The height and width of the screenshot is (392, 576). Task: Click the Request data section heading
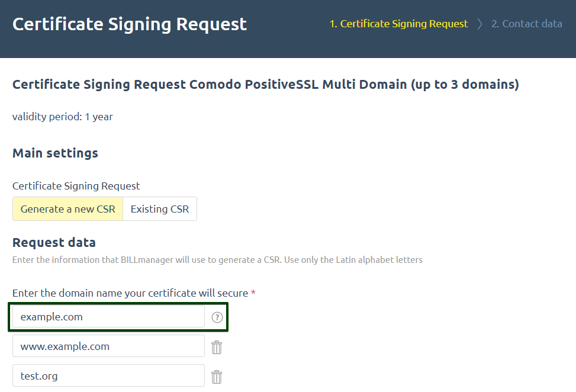[54, 242]
